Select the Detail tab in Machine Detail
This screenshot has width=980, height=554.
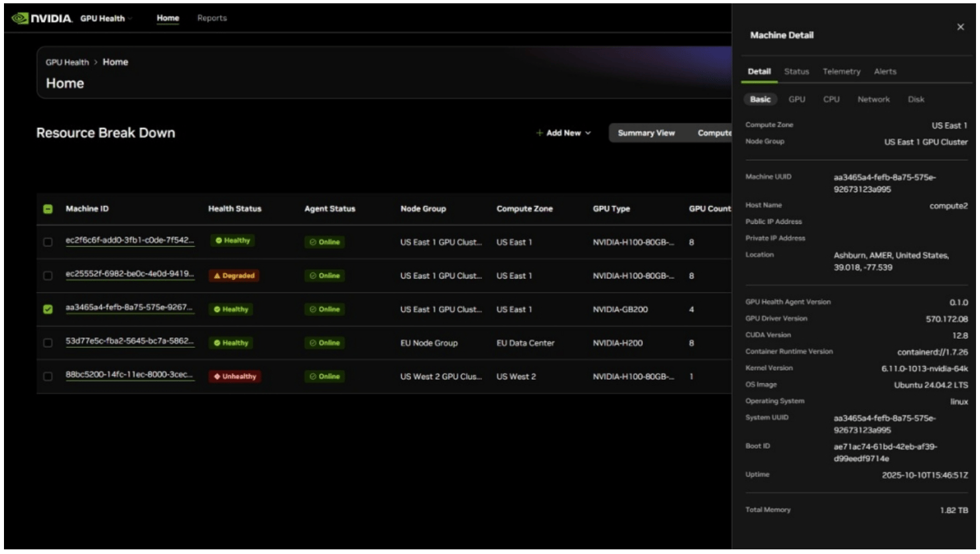click(x=759, y=72)
